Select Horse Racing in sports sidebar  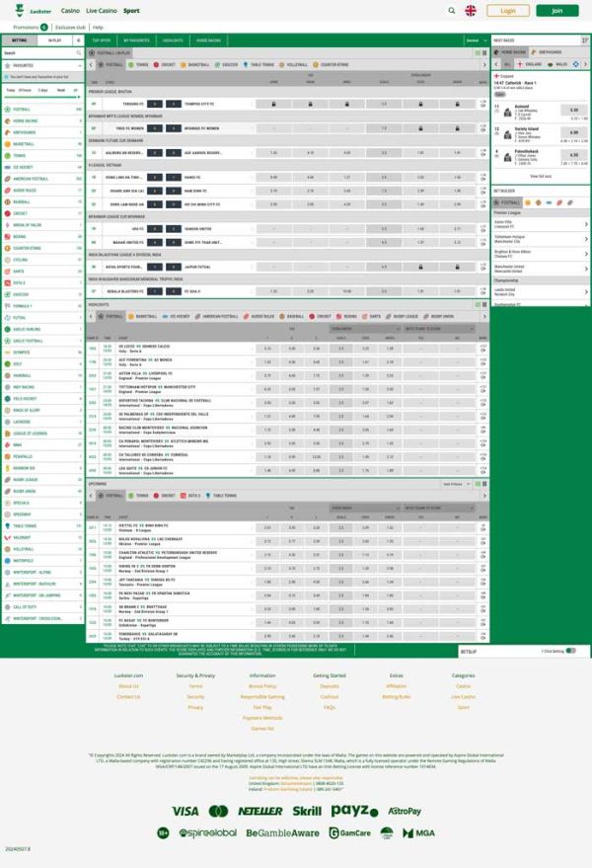42,120
